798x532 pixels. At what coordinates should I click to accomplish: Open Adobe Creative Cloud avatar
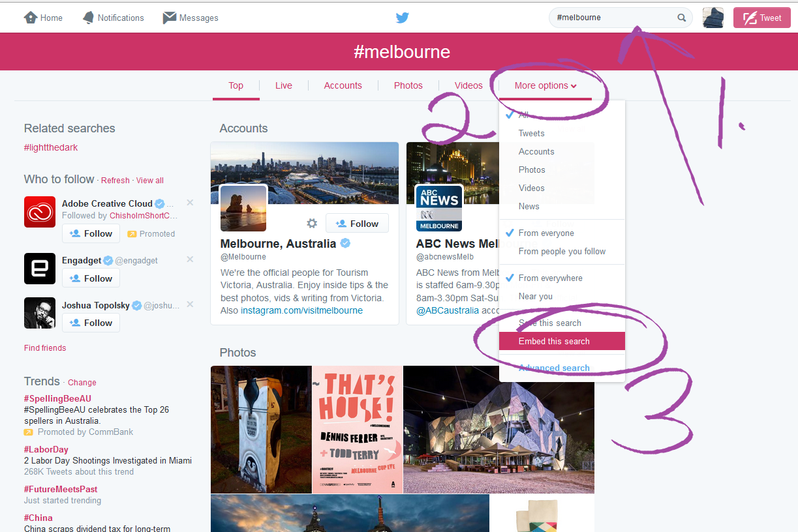(40, 212)
